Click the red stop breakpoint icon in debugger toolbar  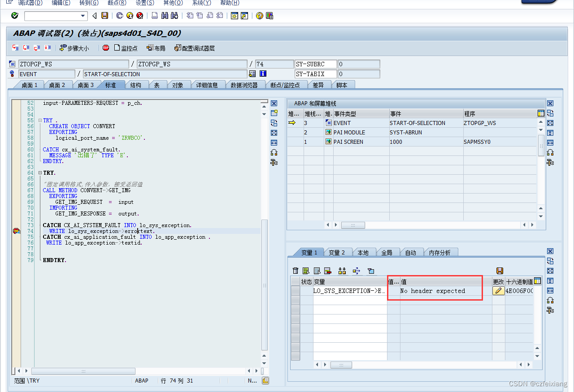105,48
